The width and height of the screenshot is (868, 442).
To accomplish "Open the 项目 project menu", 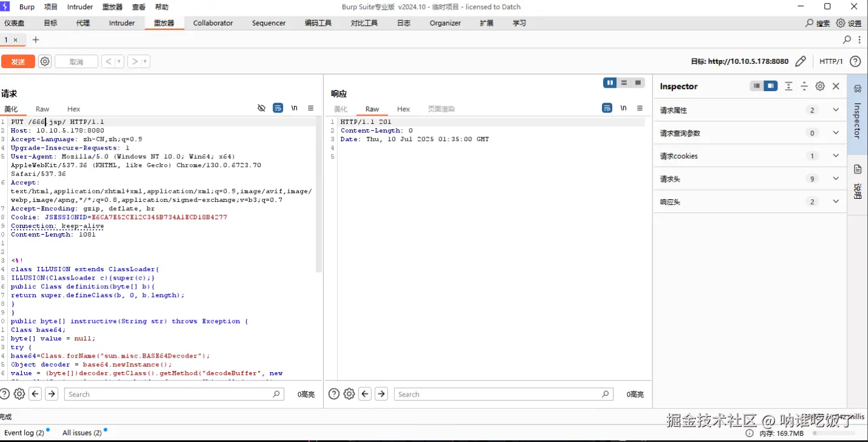I will [51, 7].
